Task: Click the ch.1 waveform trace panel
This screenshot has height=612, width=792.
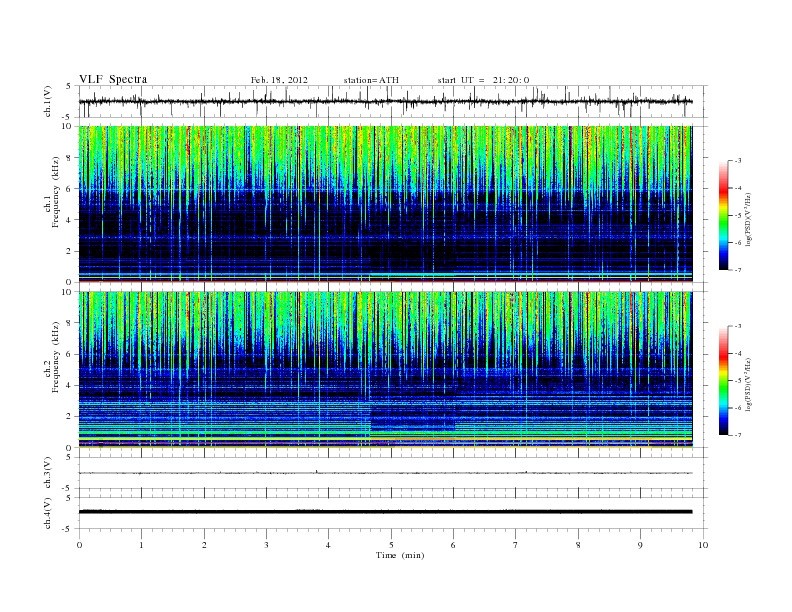Action: (x=393, y=101)
